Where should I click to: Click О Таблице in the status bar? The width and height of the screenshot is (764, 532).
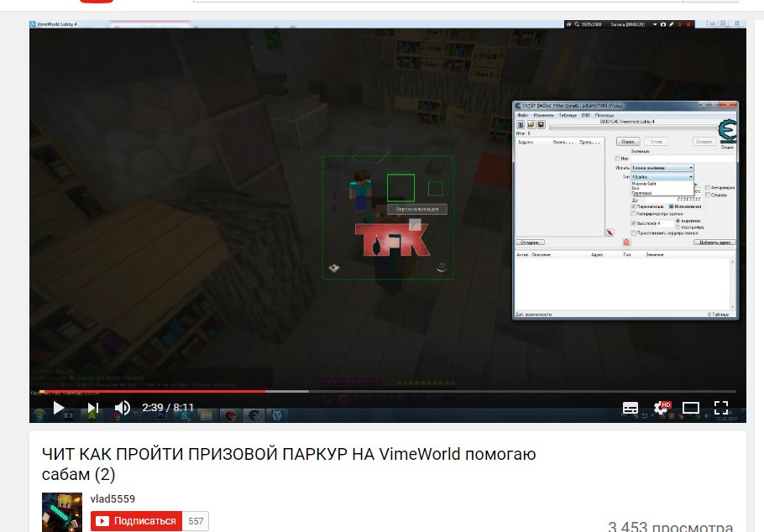click(x=718, y=315)
